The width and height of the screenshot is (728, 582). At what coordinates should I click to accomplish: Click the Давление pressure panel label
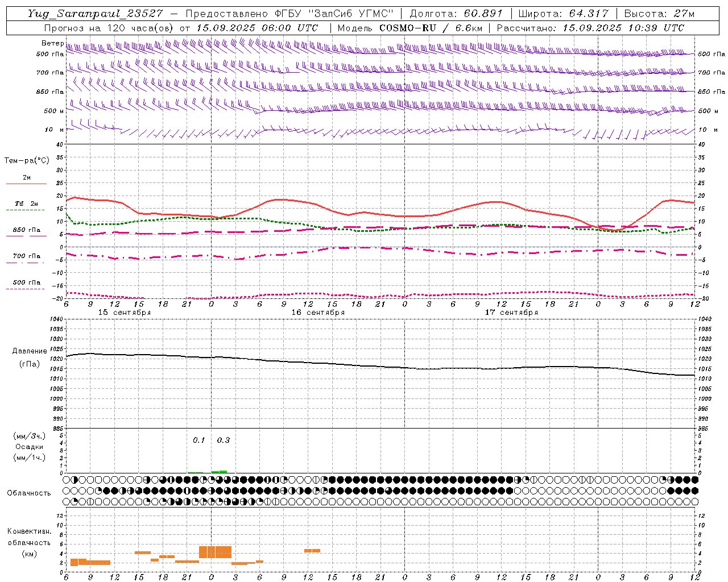[x=30, y=351]
